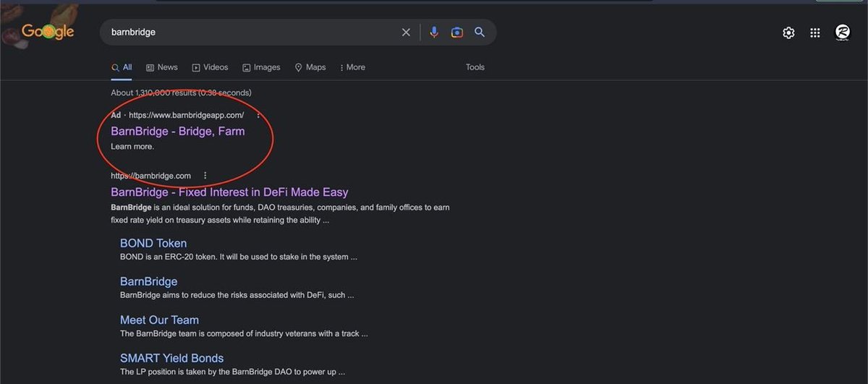Open the Meet Our Team sitelink
Viewport: 868px width, 384px height.
pos(159,320)
